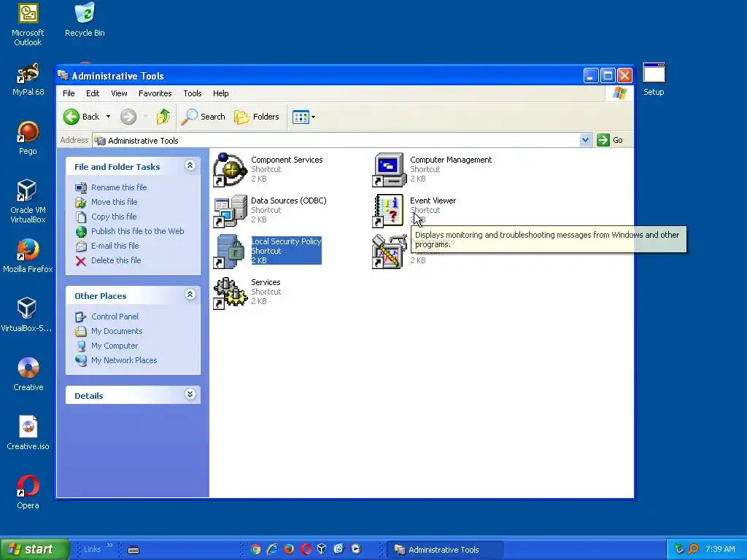747x560 pixels.
Task: Launch Chrome from the quick launch bar
Action: click(x=256, y=550)
